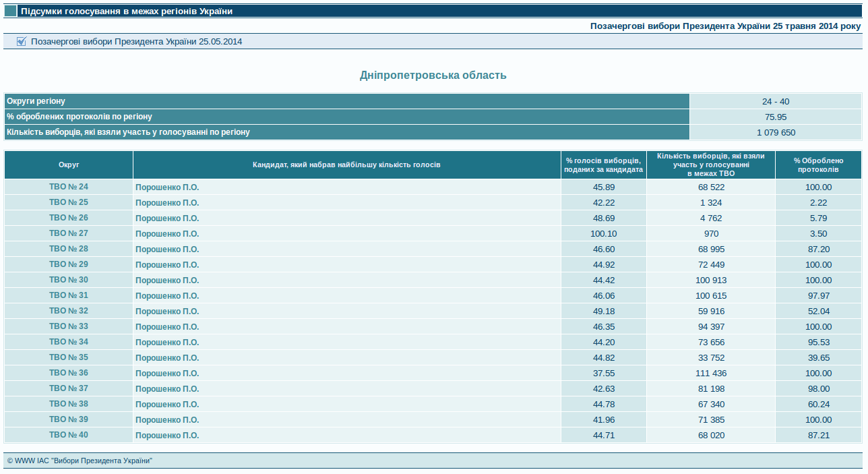Click Порошенко П.О. in ТВО № 30 row
This screenshot has width=868, height=474.
(167, 280)
